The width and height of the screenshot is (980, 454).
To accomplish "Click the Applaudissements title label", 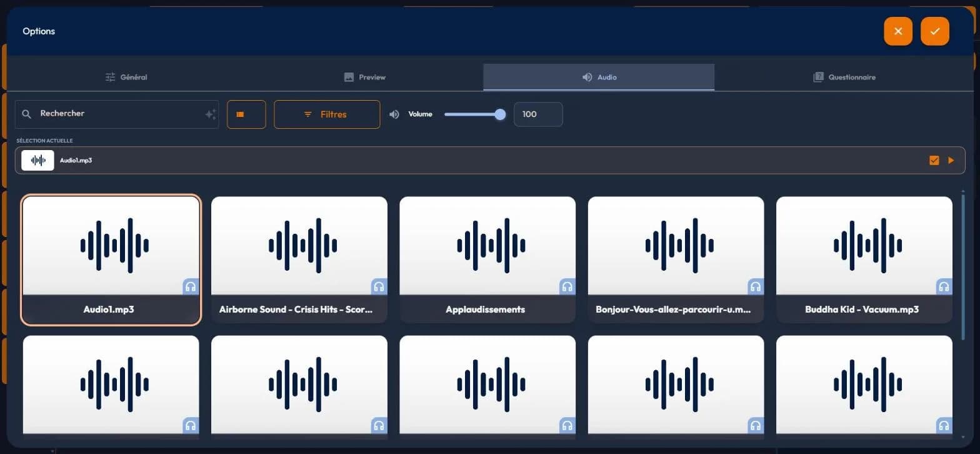I will [486, 310].
